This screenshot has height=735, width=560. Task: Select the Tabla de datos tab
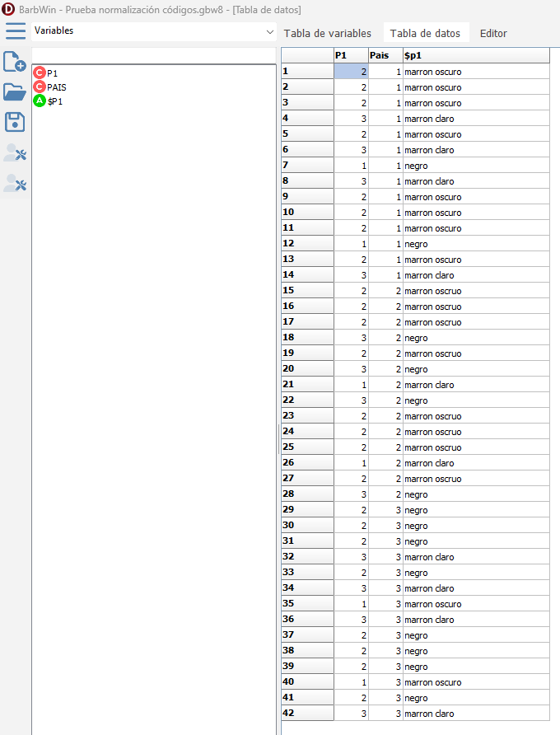click(424, 34)
